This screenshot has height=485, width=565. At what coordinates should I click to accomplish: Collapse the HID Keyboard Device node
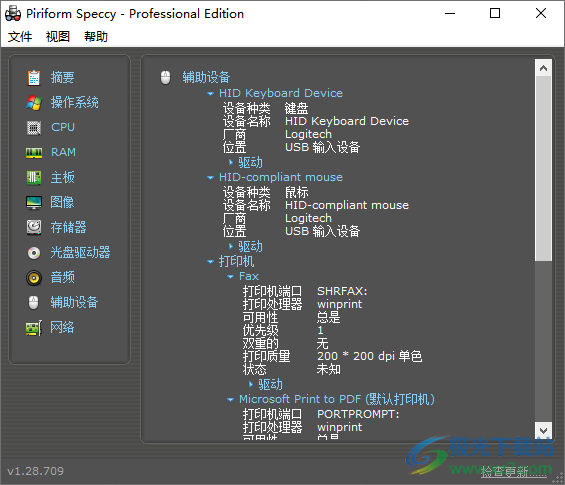210,94
